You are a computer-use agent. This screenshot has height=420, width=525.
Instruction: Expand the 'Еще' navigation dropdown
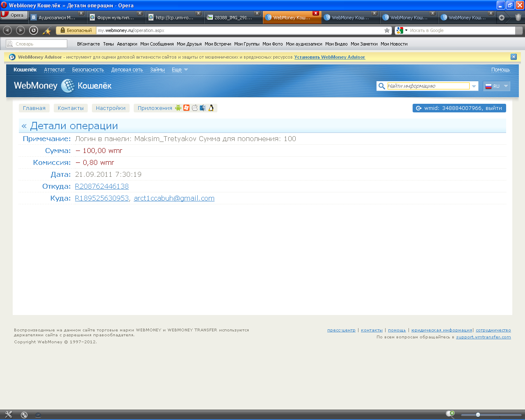[180, 70]
